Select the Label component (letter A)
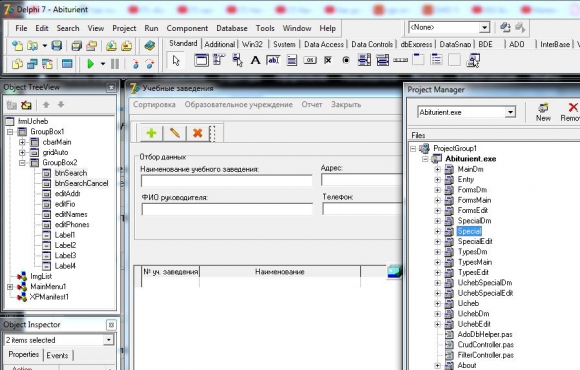The height and width of the screenshot is (370, 580). click(x=255, y=60)
